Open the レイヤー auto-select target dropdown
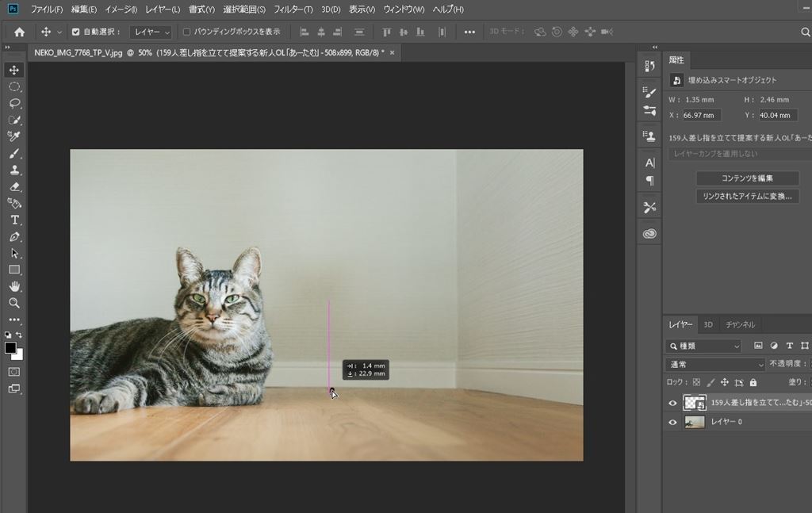812x513 pixels. point(151,33)
